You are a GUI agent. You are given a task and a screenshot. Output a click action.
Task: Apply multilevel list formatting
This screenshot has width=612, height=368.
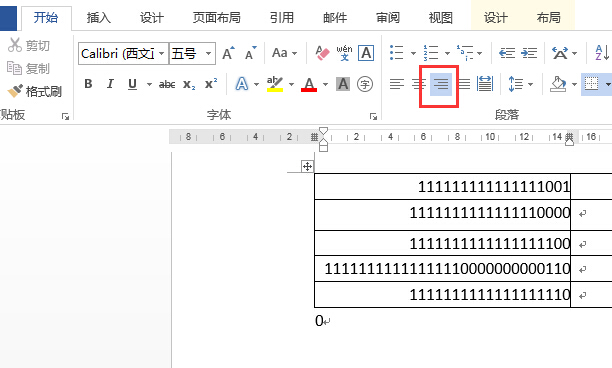(465, 53)
